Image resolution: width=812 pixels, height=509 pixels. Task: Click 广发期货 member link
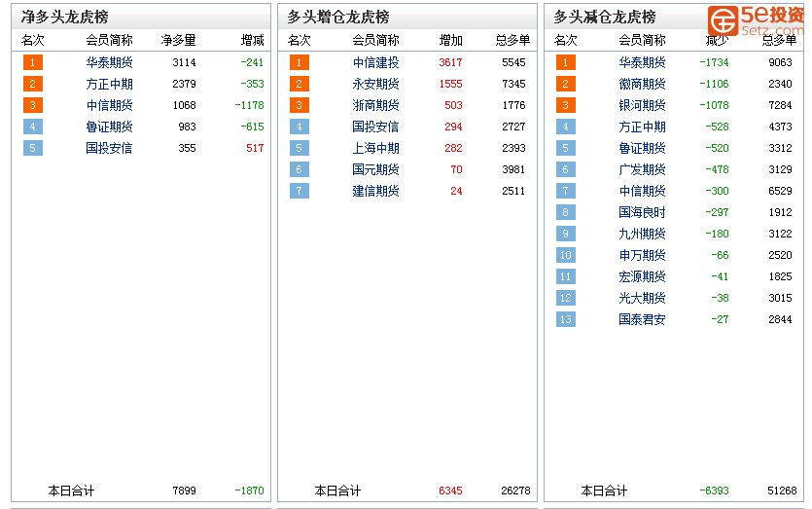pos(642,169)
